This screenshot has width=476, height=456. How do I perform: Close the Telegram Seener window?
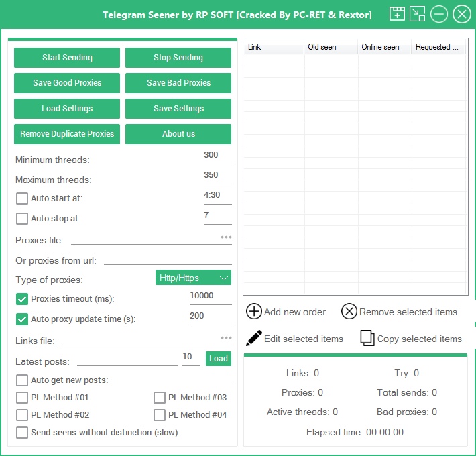click(x=462, y=14)
